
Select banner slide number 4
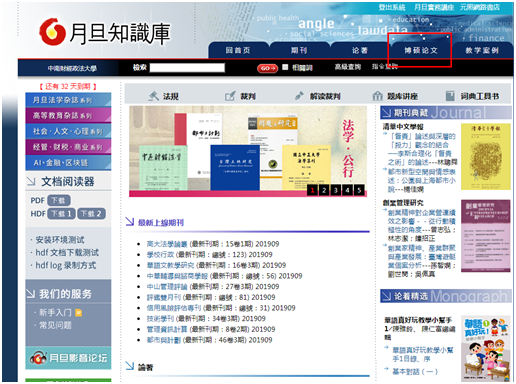pos(347,190)
